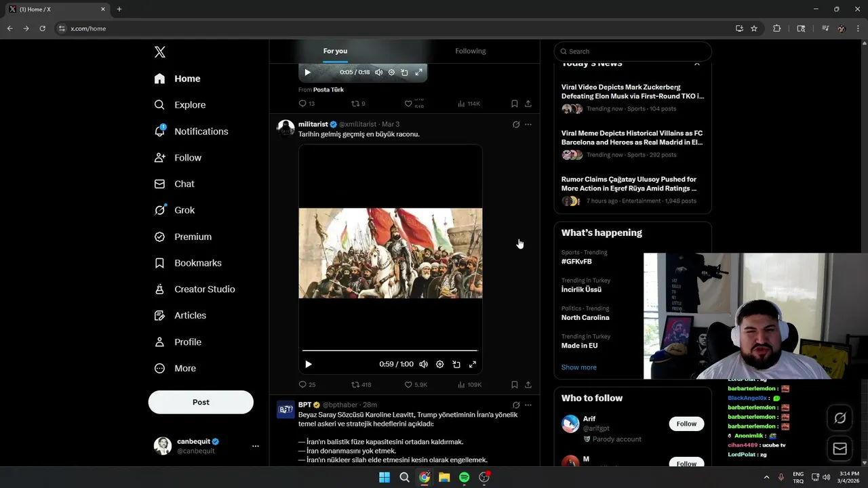This screenshot has height=488, width=868.
Task: Open Mark Zuckerberg Elon Musk news item
Action: coord(633,98)
